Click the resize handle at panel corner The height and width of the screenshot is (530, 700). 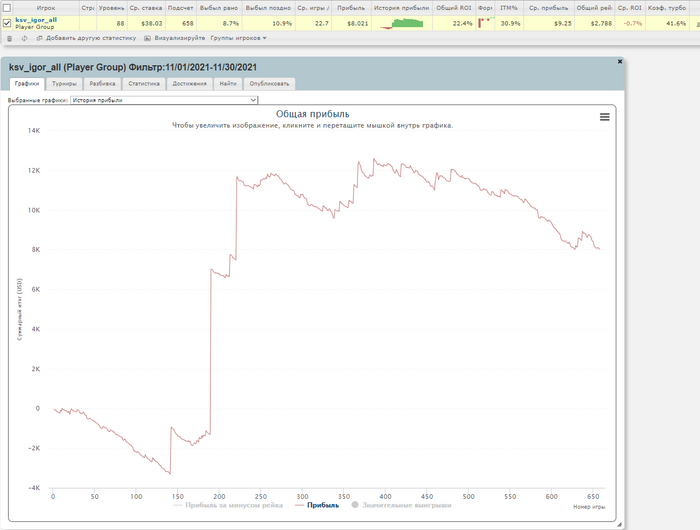pyautogui.click(x=619, y=525)
